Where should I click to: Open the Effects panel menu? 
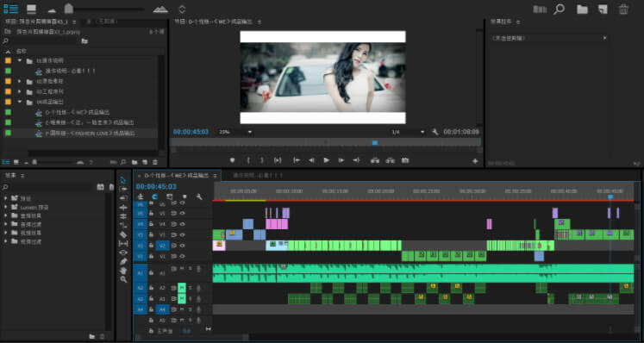click(22, 176)
